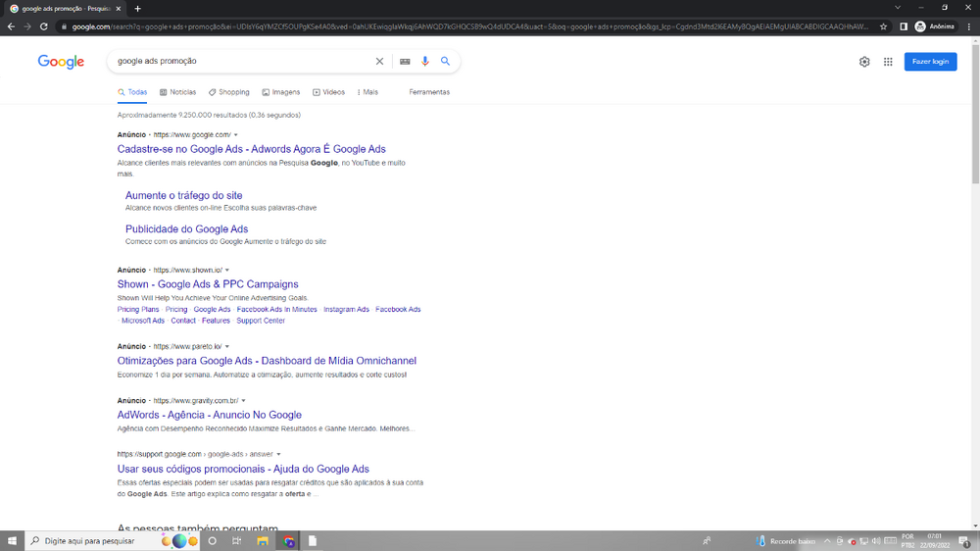Submit search with the magnifier icon
Viewport: 980px width, 551px height.
click(445, 62)
